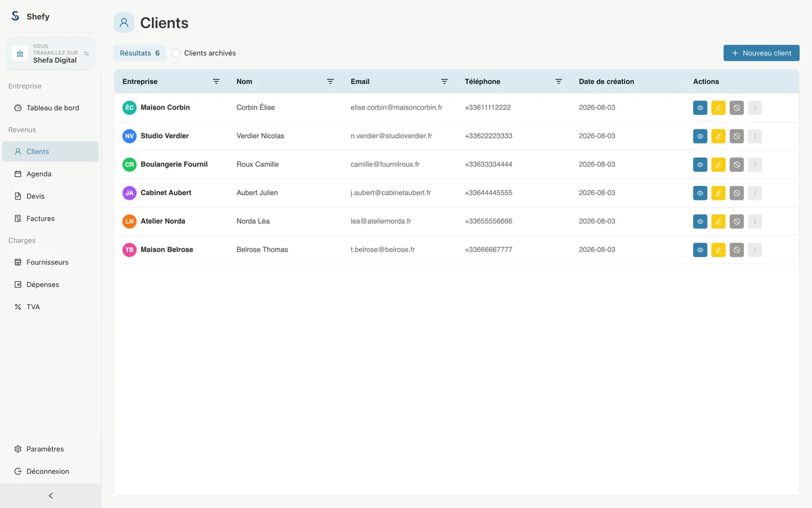
Task: Click Déconnexion to log out
Action: pos(50,471)
